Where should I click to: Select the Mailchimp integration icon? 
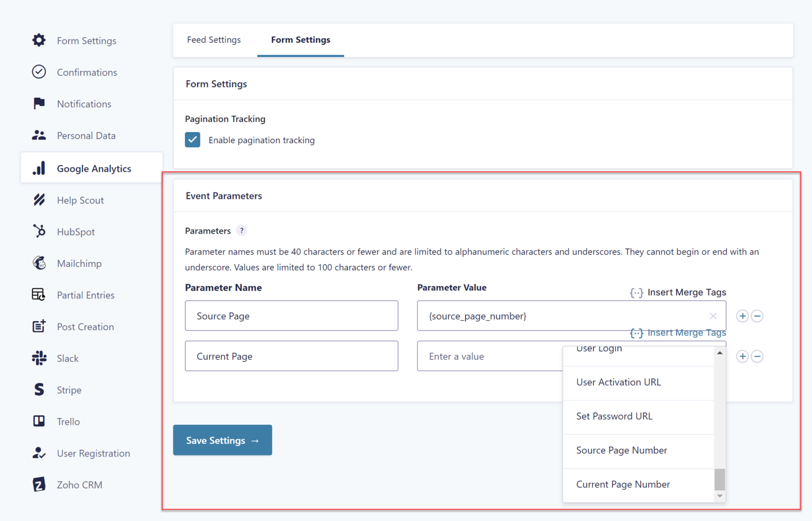39,263
